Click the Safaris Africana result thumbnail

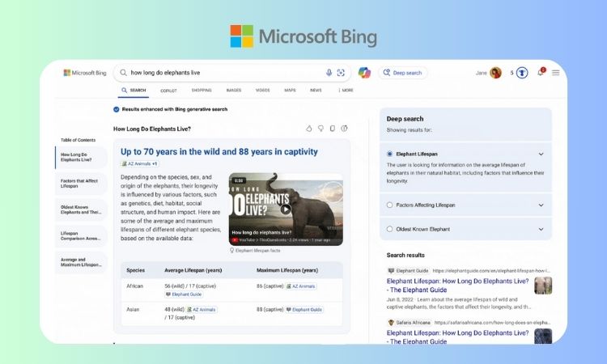pyautogui.click(x=543, y=336)
